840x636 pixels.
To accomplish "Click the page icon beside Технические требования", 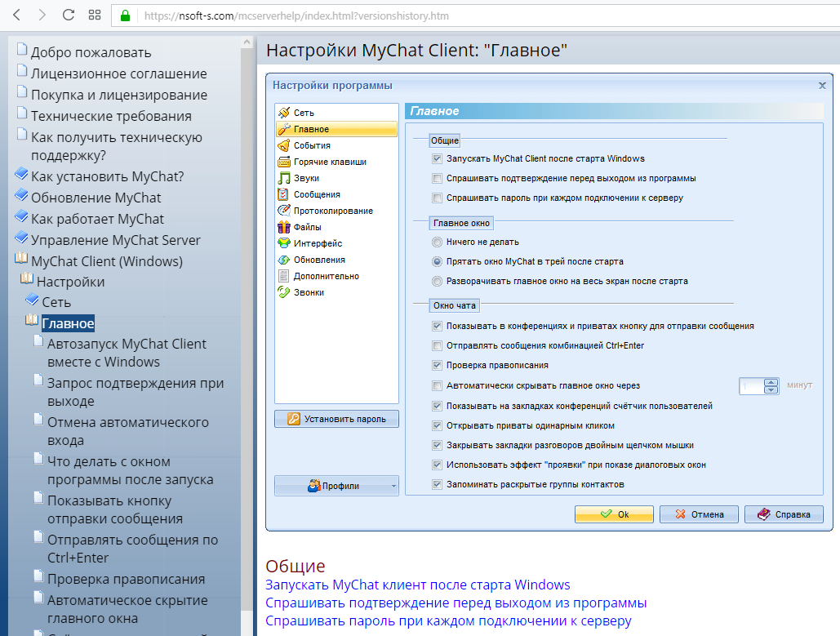I will [22, 113].
